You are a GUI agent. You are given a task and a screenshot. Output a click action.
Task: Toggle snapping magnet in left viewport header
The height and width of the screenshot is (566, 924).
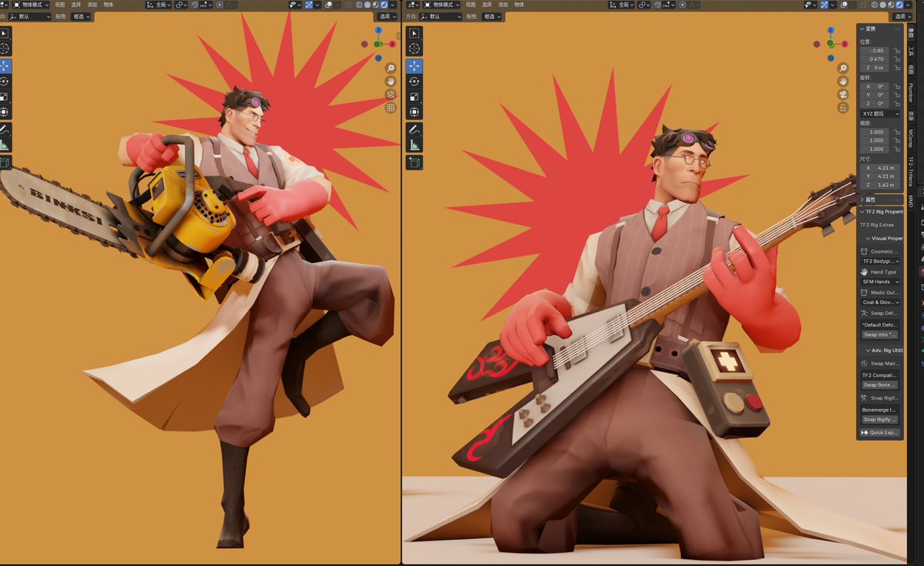click(194, 5)
